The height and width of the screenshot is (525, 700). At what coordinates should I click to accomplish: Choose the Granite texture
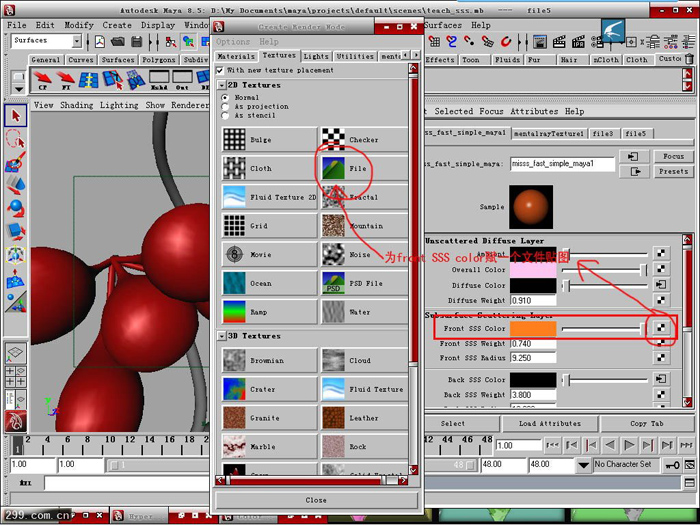coord(269,418)
